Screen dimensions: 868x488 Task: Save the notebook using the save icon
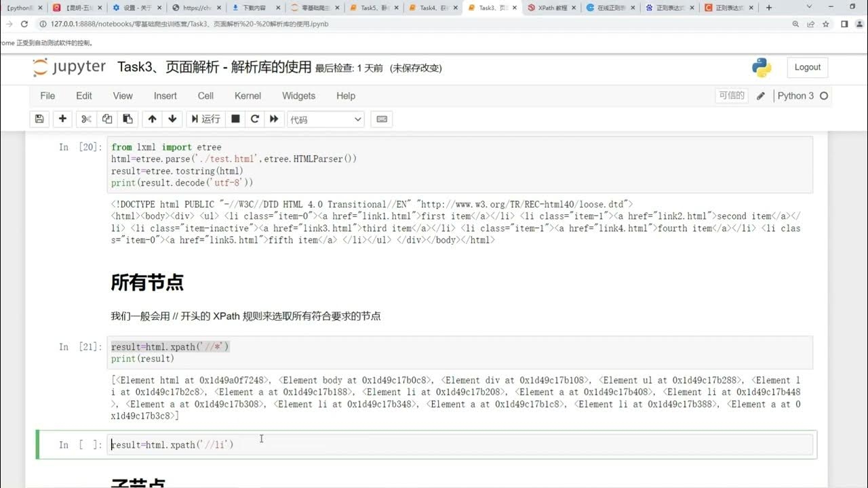coord(39,119)
